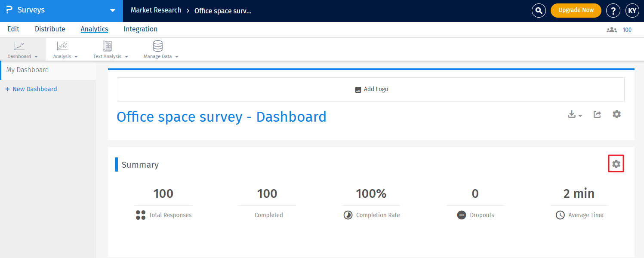The image size is (644, 258).
Task: Open the dashboard settings gear
Action: [x=616, y=114]
